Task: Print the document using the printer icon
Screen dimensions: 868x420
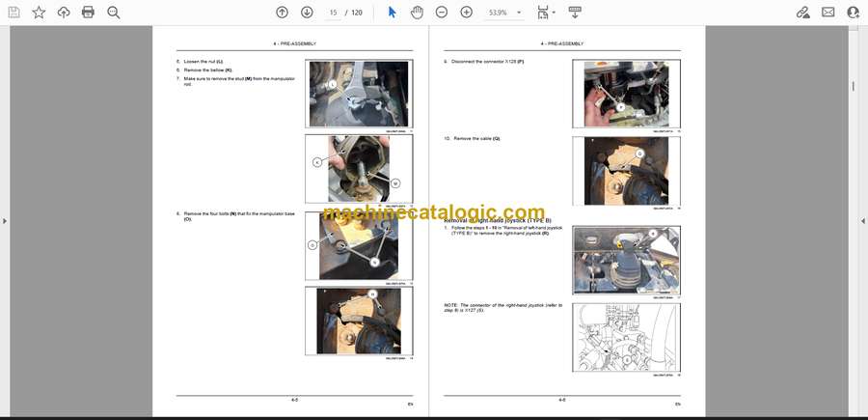Action: [x=88, y=13]
